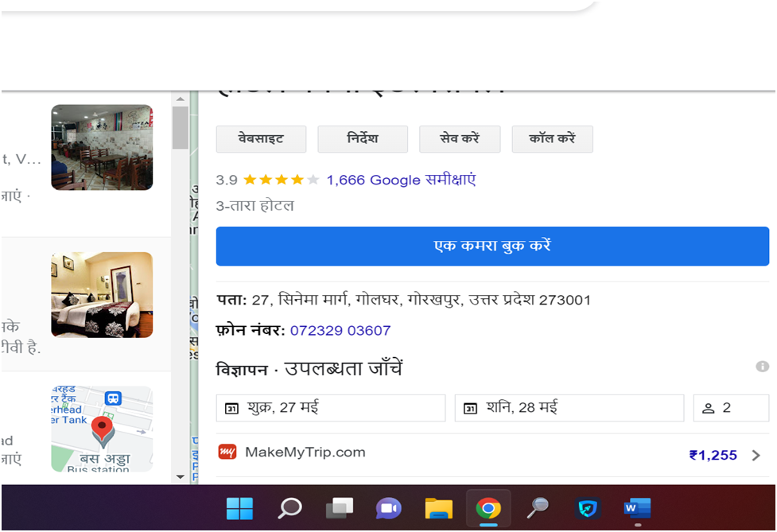Open check-out date field शनि, 28 मई
This screenshot has height=532, width=777.
point(569,408)
